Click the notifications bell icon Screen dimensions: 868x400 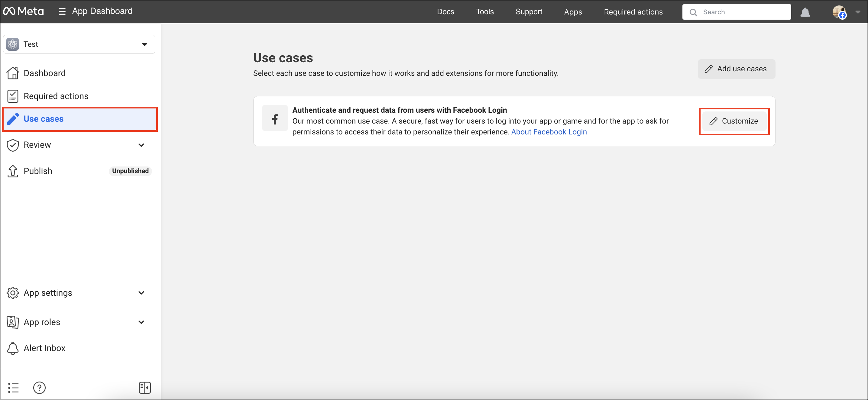point(805,12)
